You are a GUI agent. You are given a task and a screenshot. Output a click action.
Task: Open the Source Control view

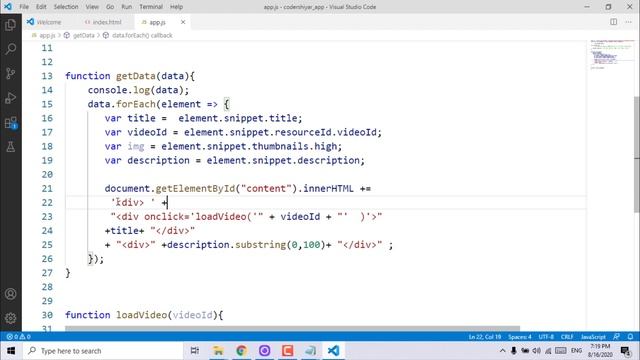(11, 73)
